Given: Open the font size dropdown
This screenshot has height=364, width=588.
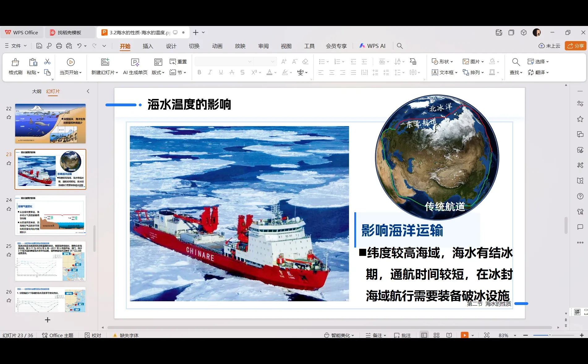Looking at the screenshot, I should tap(272, 61).
